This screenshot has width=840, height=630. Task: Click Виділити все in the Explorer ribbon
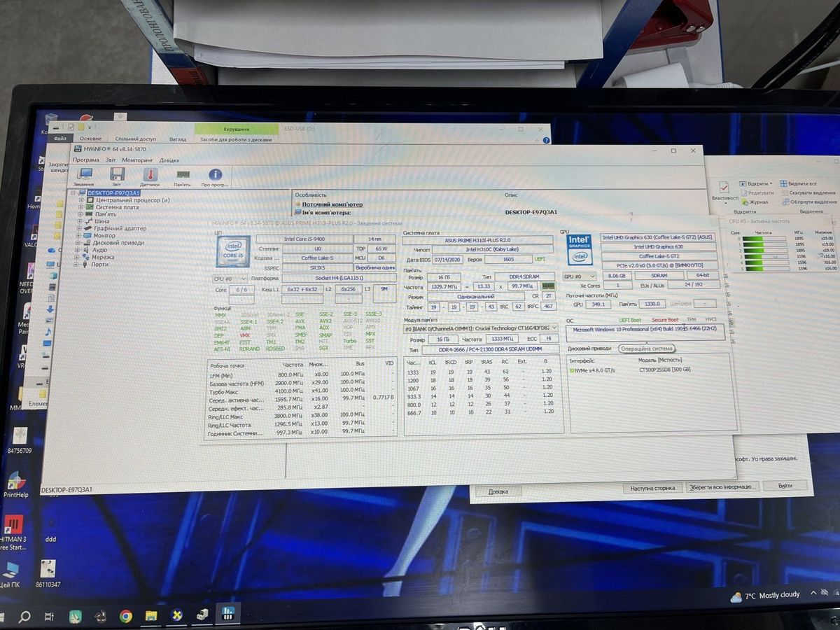point(799,183)
